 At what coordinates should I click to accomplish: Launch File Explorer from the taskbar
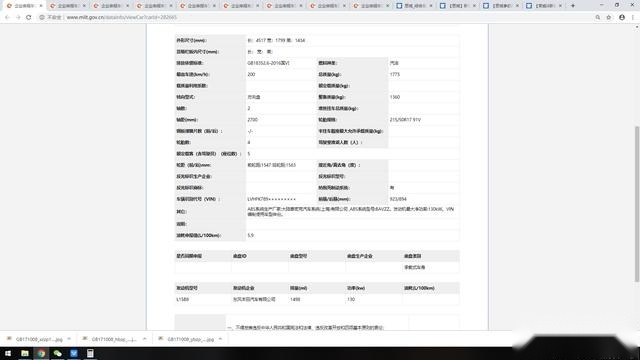pos(25,353)
